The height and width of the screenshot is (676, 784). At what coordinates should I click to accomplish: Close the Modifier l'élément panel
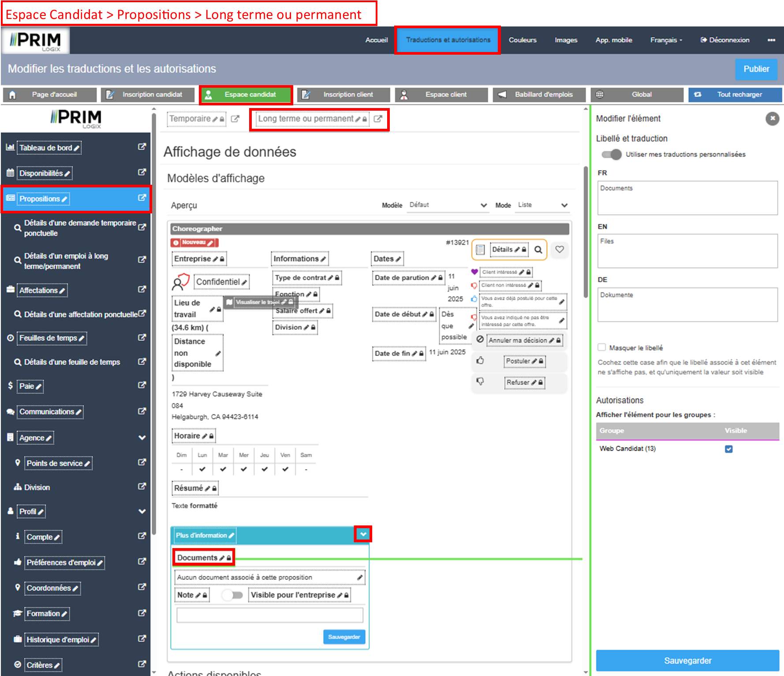point(772,119)
